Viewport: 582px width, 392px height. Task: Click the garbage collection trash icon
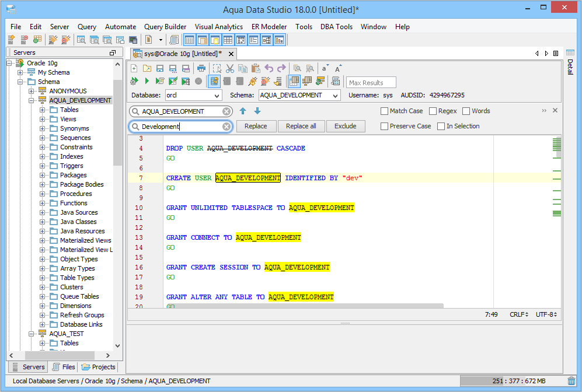tap(571, 381)
